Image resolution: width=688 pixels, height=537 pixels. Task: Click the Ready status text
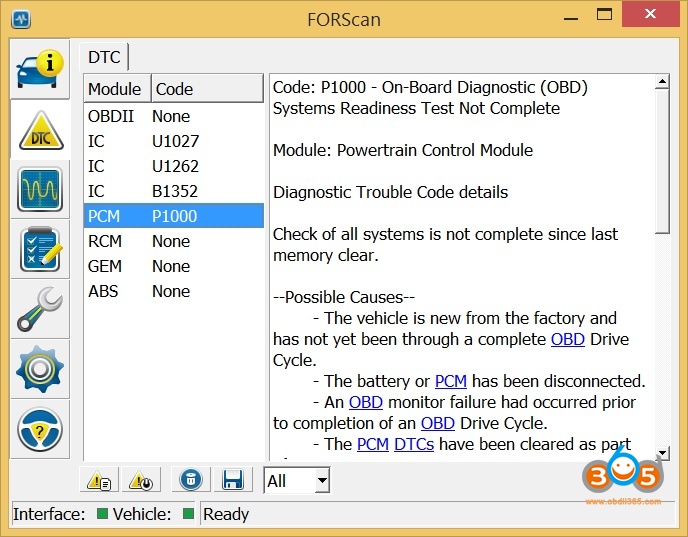(226, 514)
